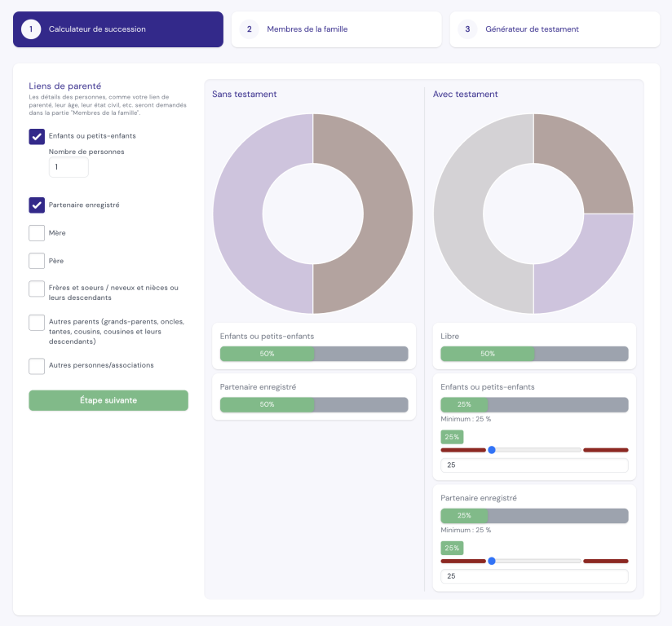Enable the Mère checkbox
Image resolution: width=672 pixels, height=626 pixels.
(x=37, y=233)
